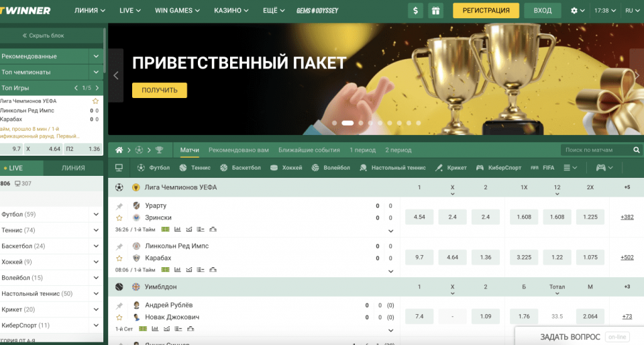
Task: Select the gamepad icon in sports bar
Action: (x=600, y=168)
